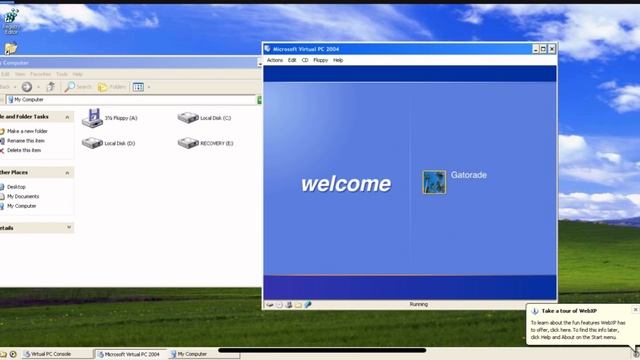Click the quick launch round icon in taskbar

pyautogui.click(x=13, y=354)
